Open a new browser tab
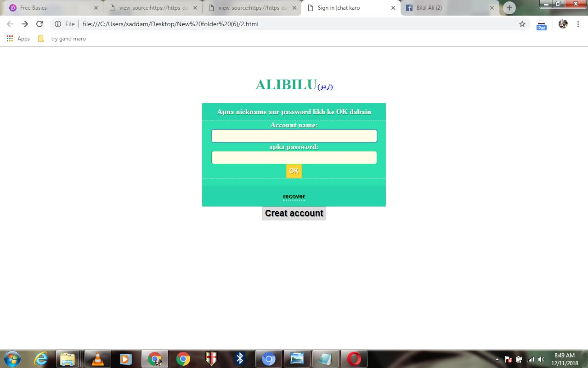Image resolution: width=588 pixels, height=368 pixels. point(509,8)
